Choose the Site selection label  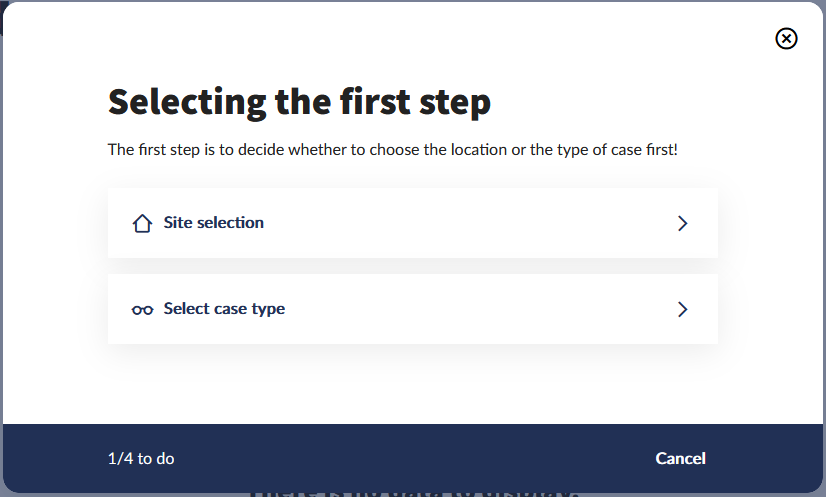pos(214,223)
